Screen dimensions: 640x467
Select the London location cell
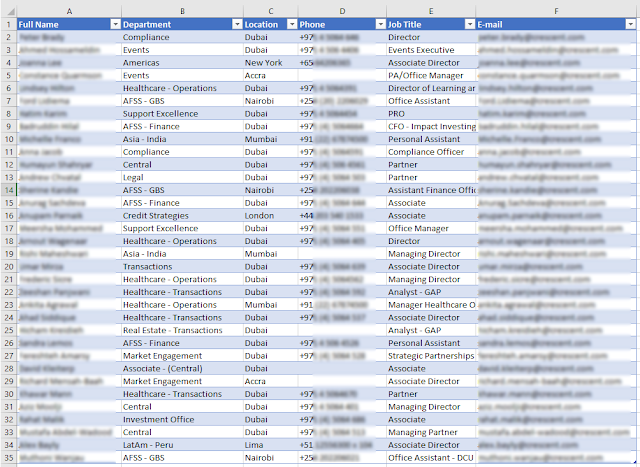pyautogui.click(x=271, y=216)
